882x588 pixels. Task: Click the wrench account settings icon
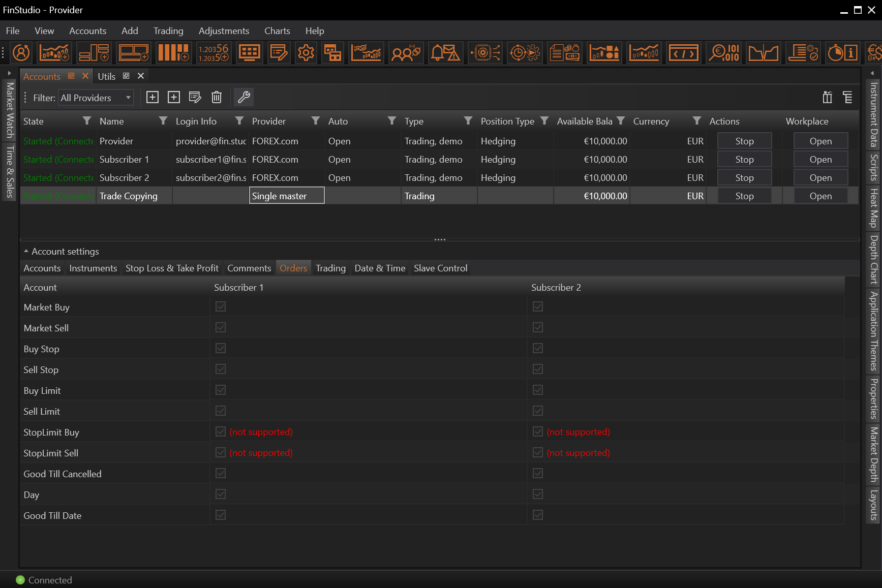coord(244,97)
